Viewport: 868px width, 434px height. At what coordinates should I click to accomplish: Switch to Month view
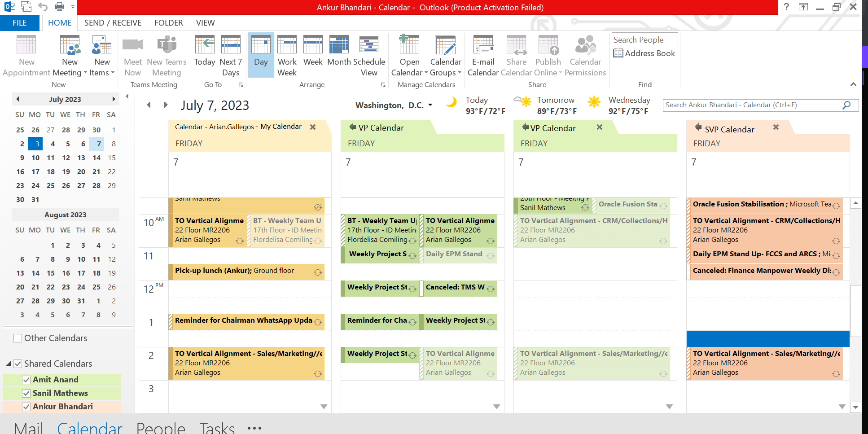[x=339, y=51]
